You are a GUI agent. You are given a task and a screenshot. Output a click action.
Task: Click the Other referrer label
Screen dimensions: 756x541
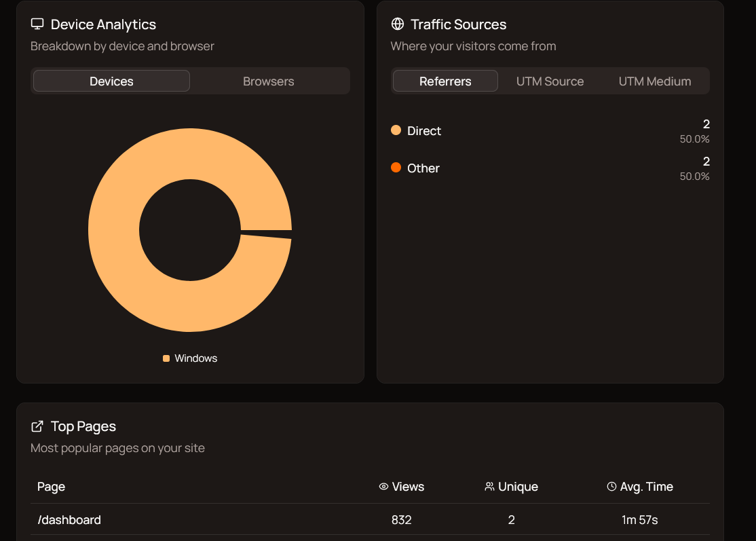[x=423, y=168]
